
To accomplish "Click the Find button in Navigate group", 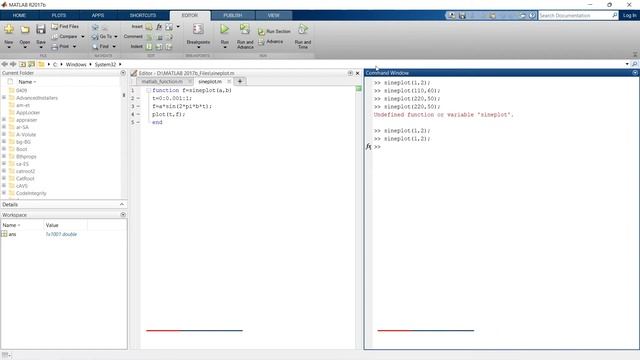I will point(101,47).
